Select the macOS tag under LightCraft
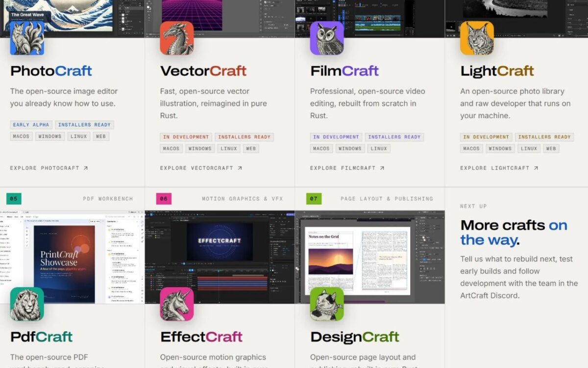588x368 pixels. pyautogui.click(x=471, y=148)
